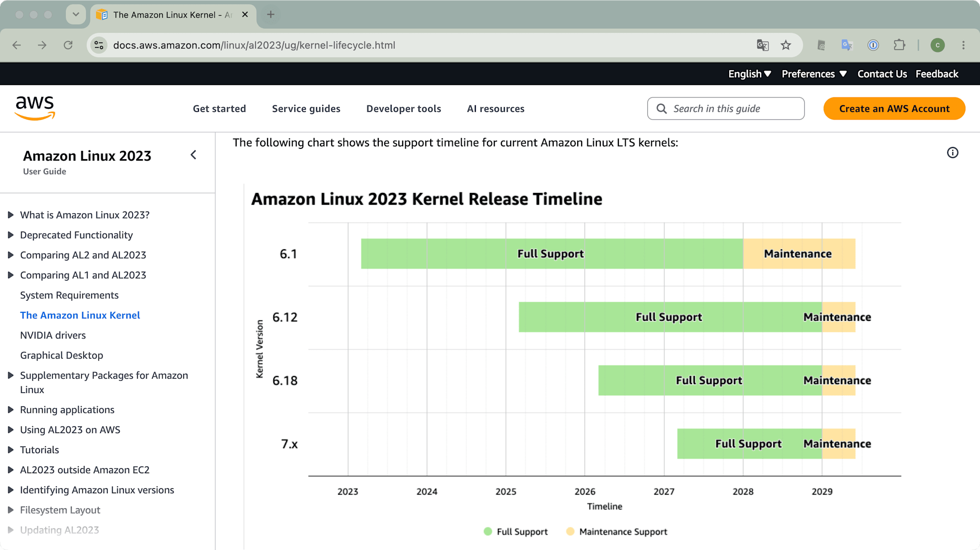Open the Service guides menu

click(306, 109)
